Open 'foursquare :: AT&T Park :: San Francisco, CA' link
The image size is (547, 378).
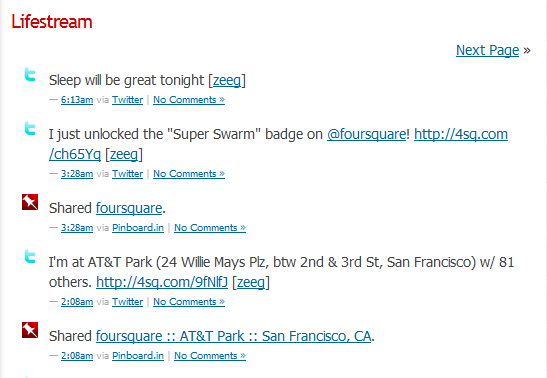pyautogui.click(x=233, y=336)
